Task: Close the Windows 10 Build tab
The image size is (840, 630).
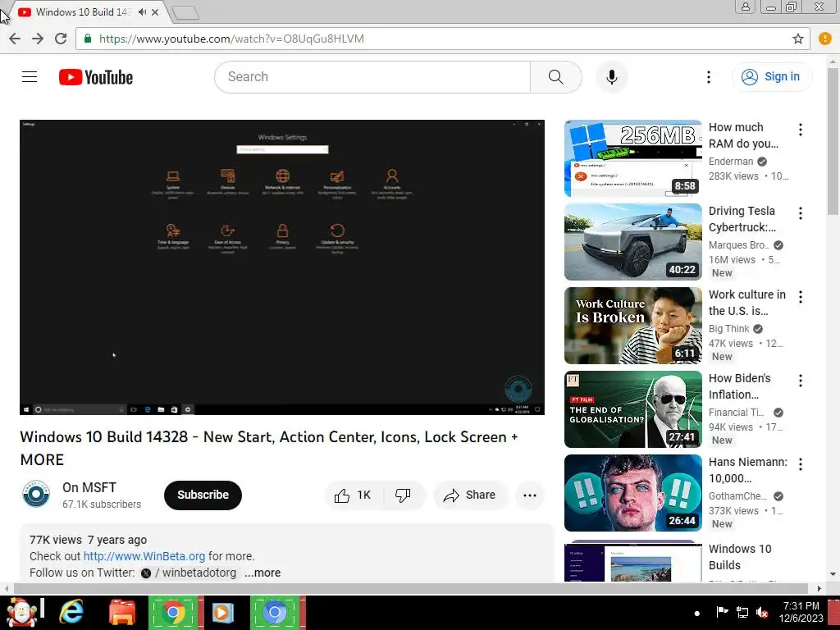Action: [x=155, y=11]
